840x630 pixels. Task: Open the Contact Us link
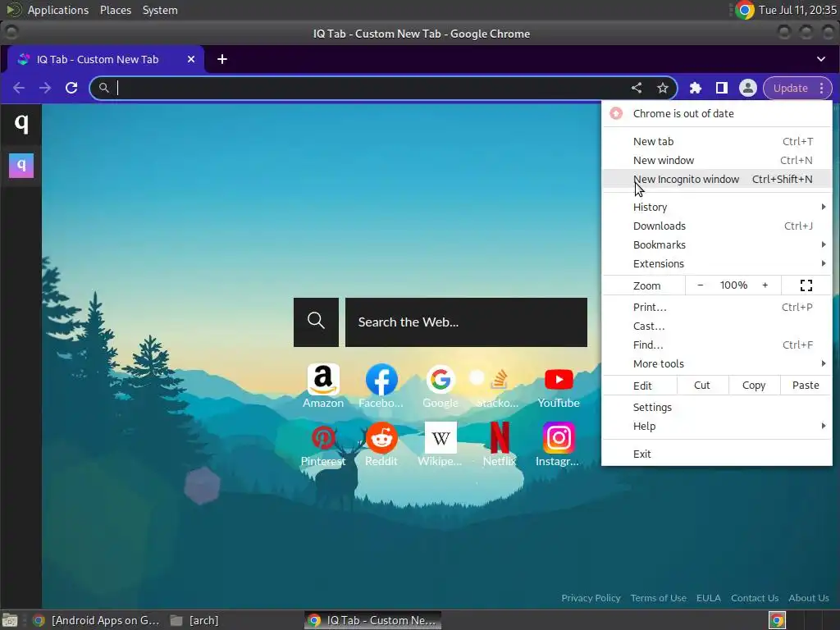tap(755, 598)
